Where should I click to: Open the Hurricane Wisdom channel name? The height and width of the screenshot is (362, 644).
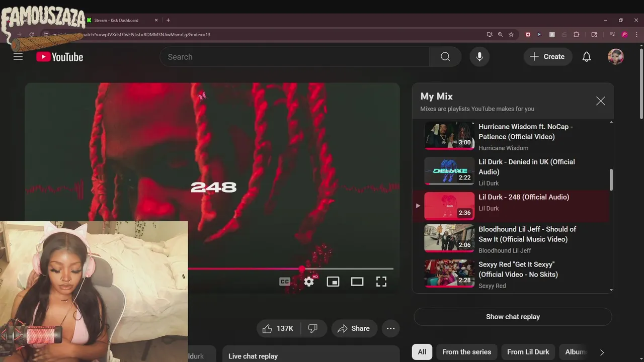point(503,148)
